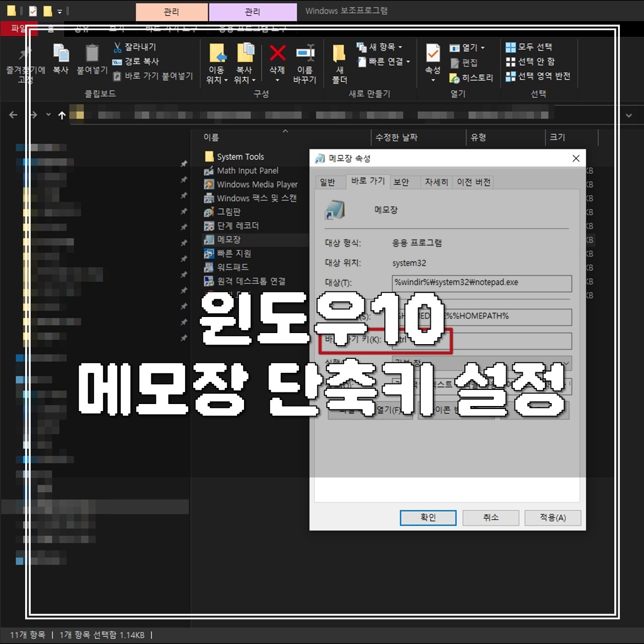Click the 대상(T) target input field
The height and width of the screenshot is (644, 644).
click(x=482, y=283)
